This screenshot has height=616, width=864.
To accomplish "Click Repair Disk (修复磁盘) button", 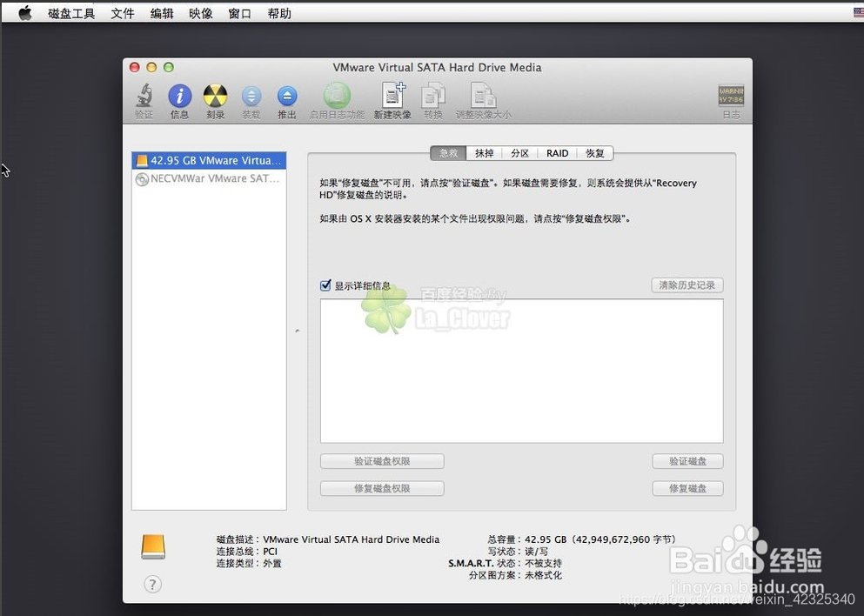I will click(x=687, y=488).
